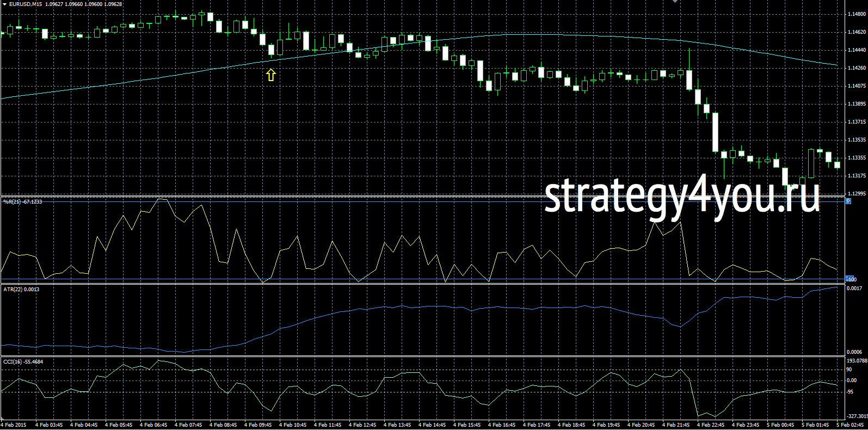Click separator between ATR and CCI panes
Screen dimensions: 868x430
point(424,357)
